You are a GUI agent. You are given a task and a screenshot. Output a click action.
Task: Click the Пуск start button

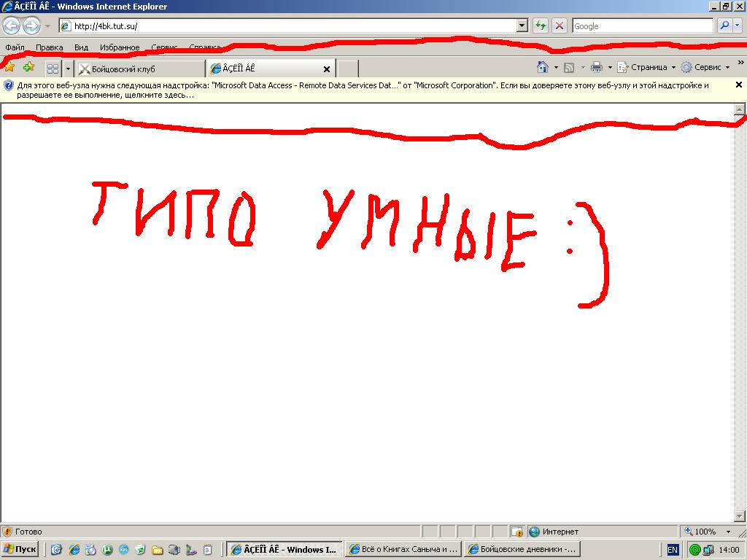pyautogui.click(x=20, y=549)
